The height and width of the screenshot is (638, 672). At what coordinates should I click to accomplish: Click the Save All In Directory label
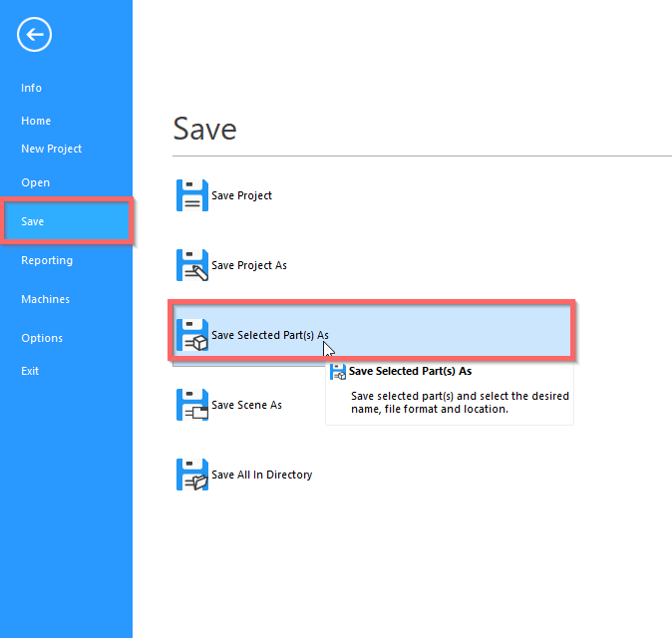point(261,475)
